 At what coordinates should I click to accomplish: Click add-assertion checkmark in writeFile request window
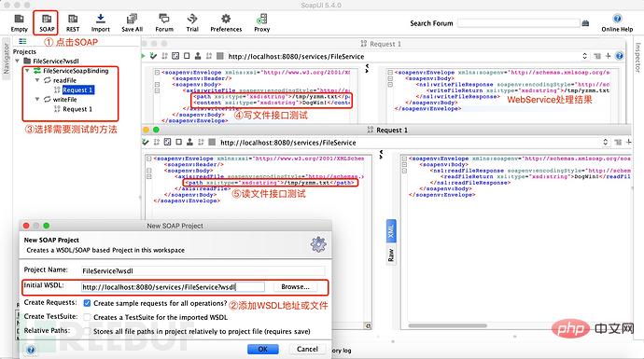click(x=153, y=56)
